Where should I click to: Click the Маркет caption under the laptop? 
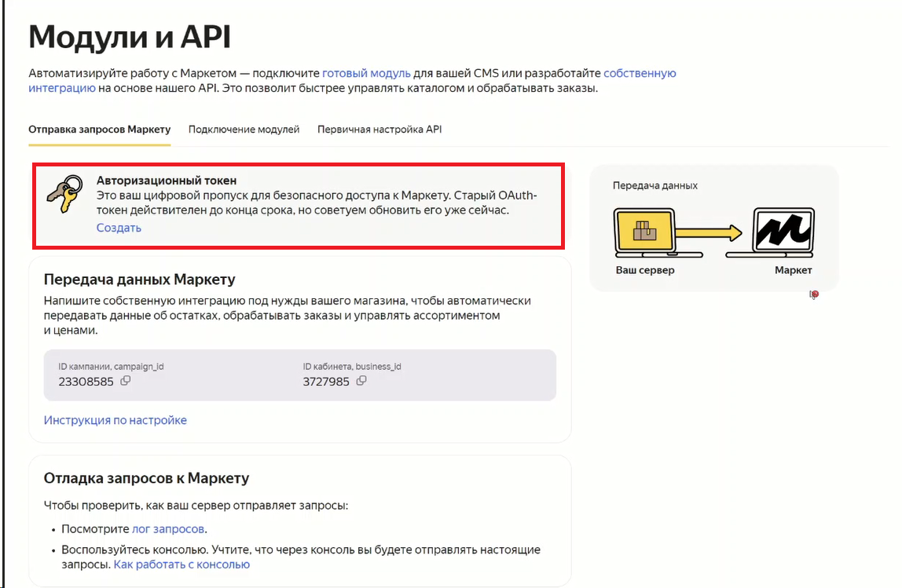pyautogui.click(x=794, y=270)
